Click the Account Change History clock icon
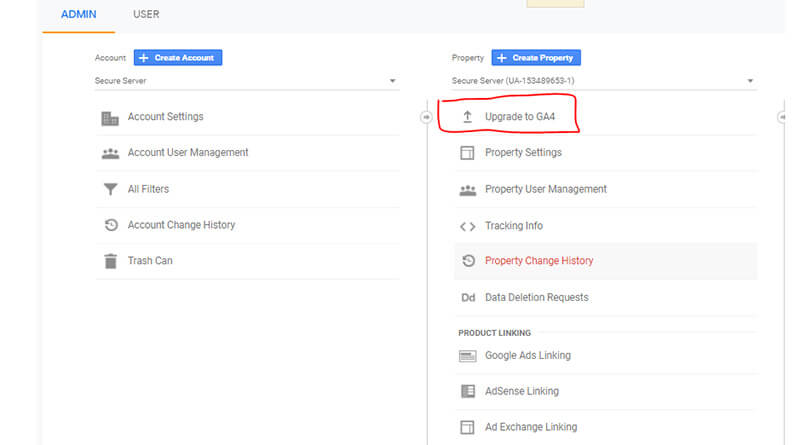 tap(111, 225)
